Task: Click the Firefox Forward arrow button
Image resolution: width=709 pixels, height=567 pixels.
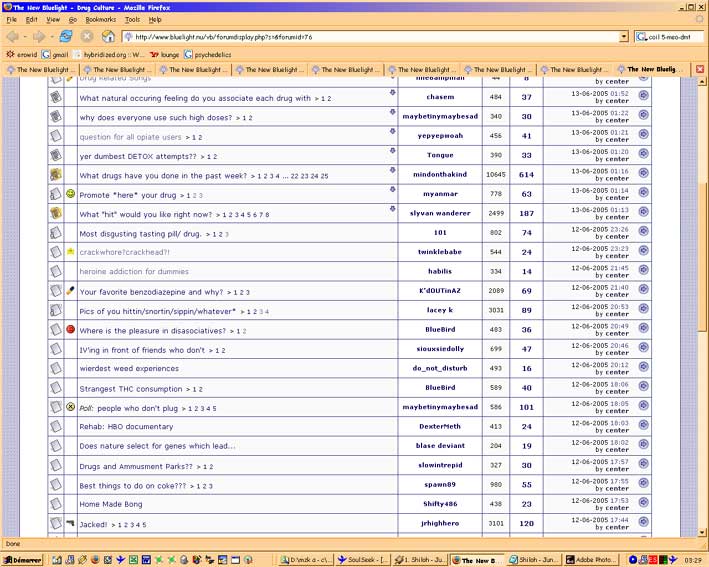Action: coord(39,37)
